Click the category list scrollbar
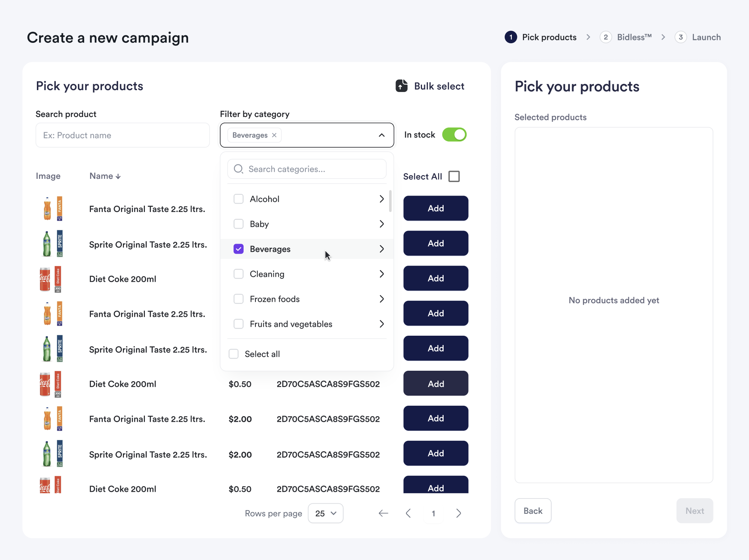 [x=390, y=201]
